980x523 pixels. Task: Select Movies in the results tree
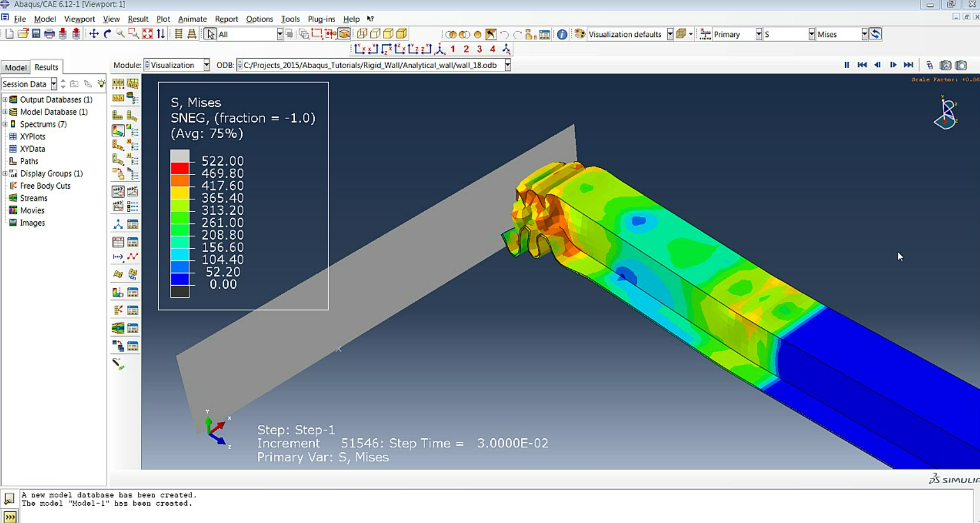(32, 210)
